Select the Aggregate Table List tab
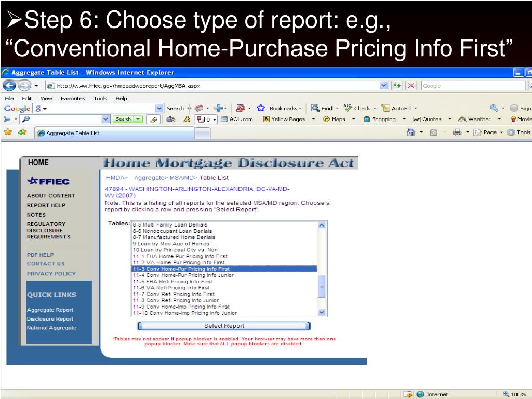 115,133
